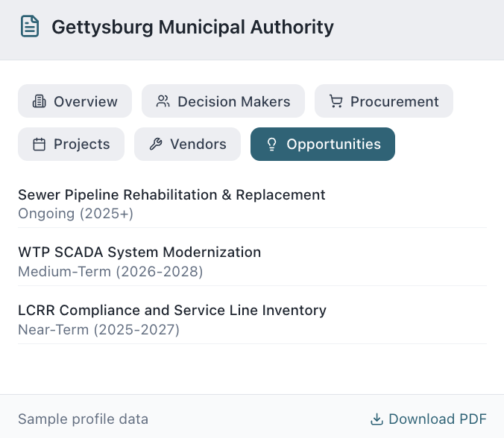Select the Procurement tab

coord(394,101)
